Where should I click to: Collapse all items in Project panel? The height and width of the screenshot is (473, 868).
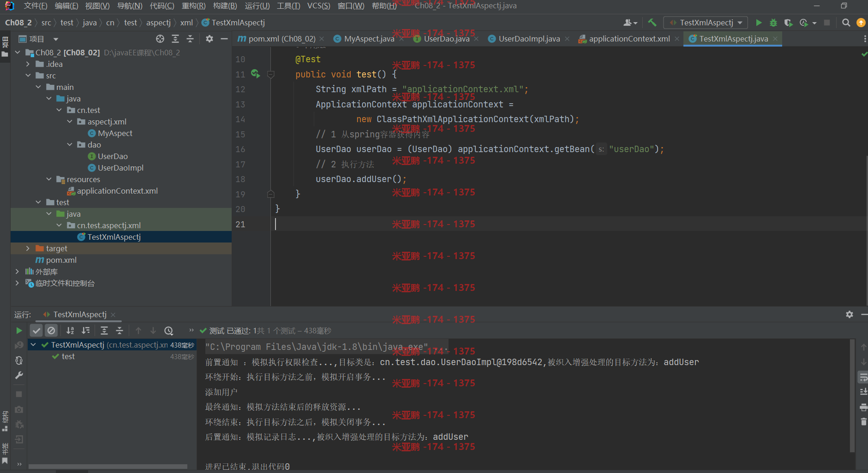pos(190,39)
